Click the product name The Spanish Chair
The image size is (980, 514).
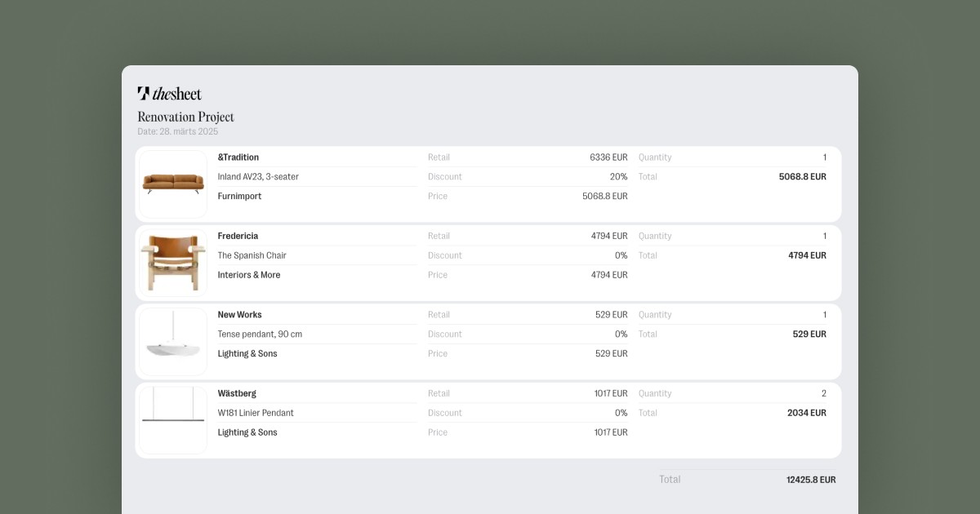(252, 255)
